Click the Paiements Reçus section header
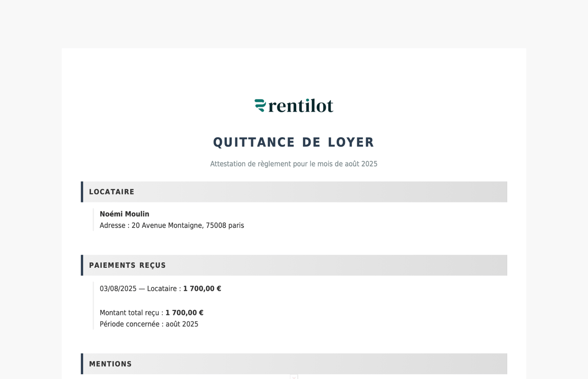The image size is (588, 379). 127,265
